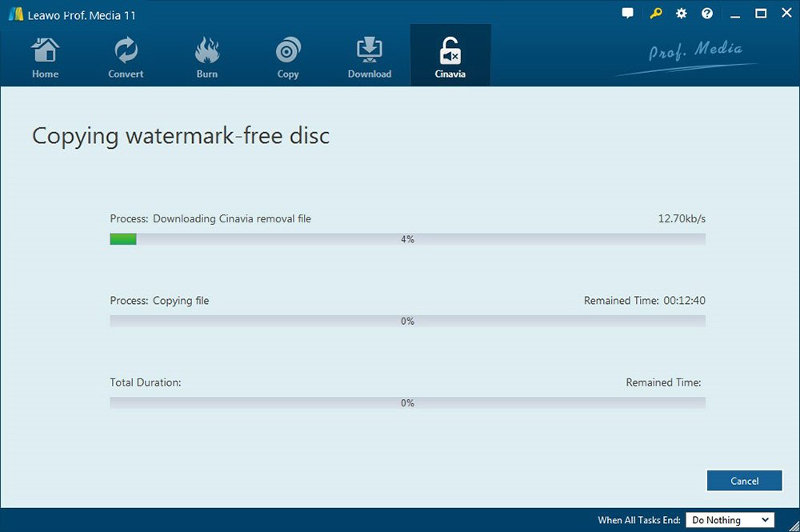Click the 12.70kb/s download speed text

(682, 219)
